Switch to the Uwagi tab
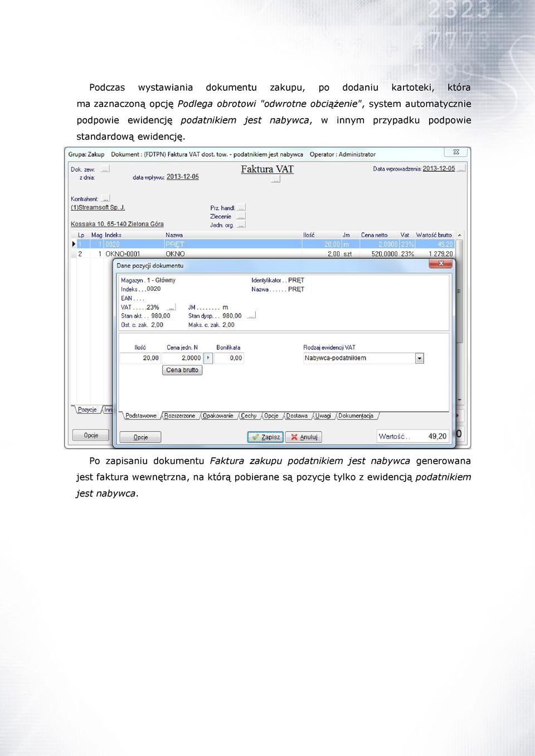Image resolution: width=535 pixels, height=756 pixels. 323,416
